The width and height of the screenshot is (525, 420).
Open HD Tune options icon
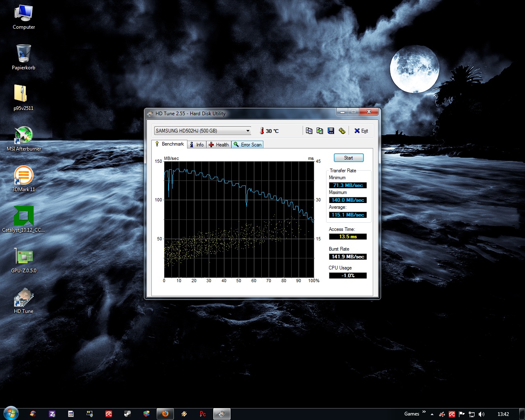pos(342,131)
